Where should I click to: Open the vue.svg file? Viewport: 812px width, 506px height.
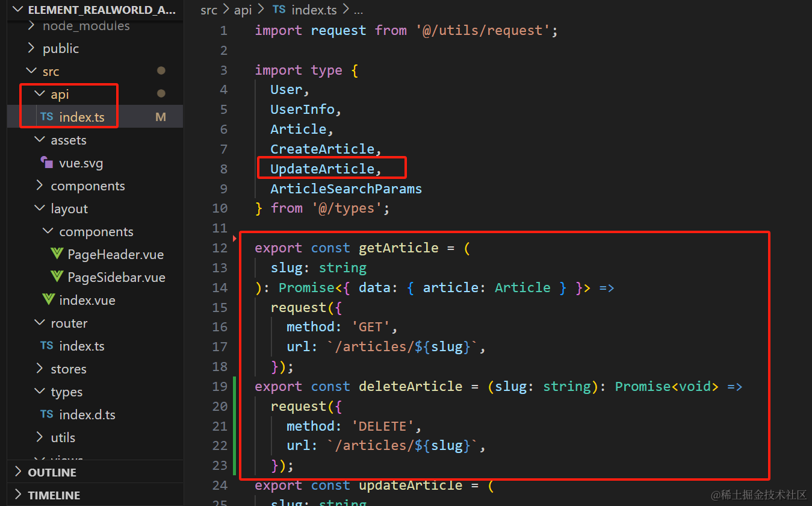pos(81,163)
